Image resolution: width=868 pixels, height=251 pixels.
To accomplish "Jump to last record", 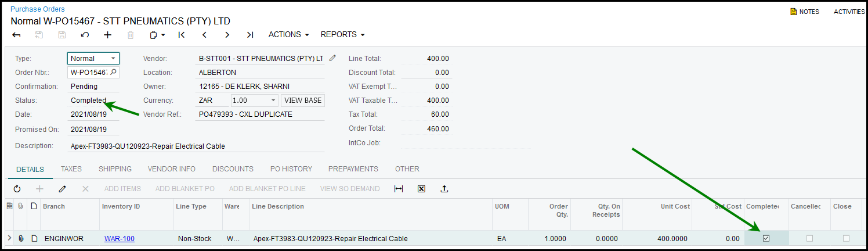I will click(249, 35).
